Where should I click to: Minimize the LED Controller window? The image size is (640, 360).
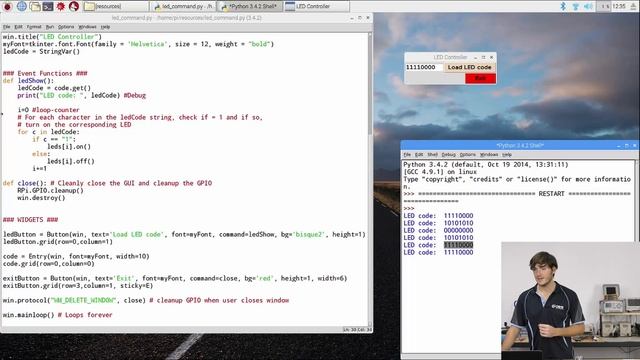475,57
